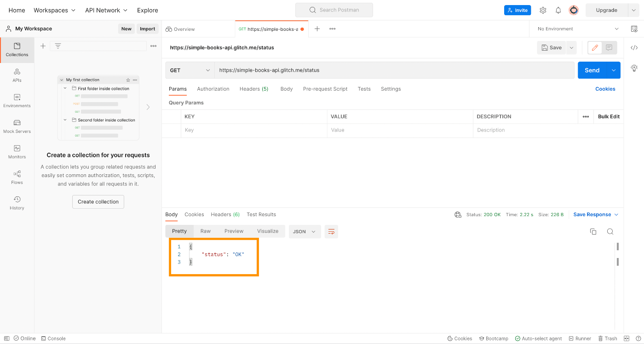This screenshot has height=344, width=644.
Task: Open Postman settings gear icon
Action: pyautogui.click(x=543, y=10)
